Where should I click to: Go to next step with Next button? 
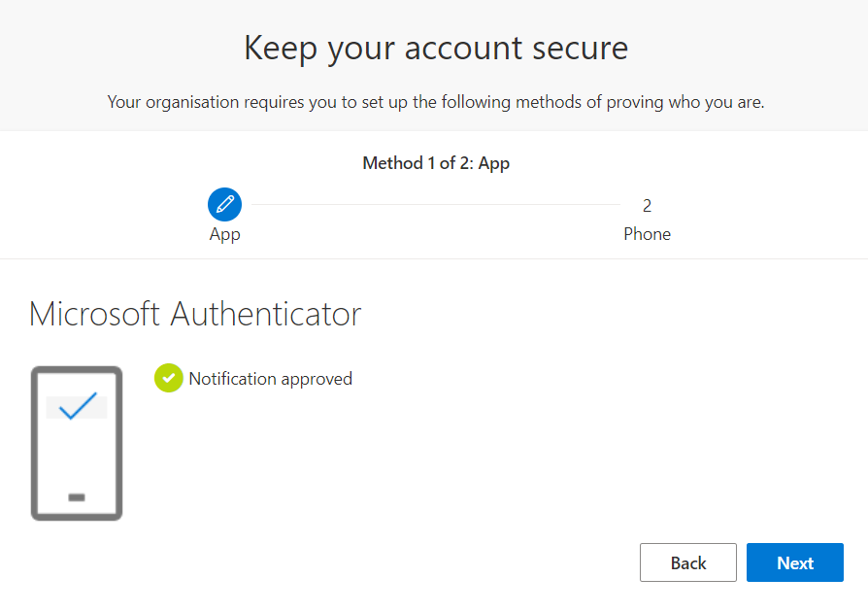tap(795, 562)
